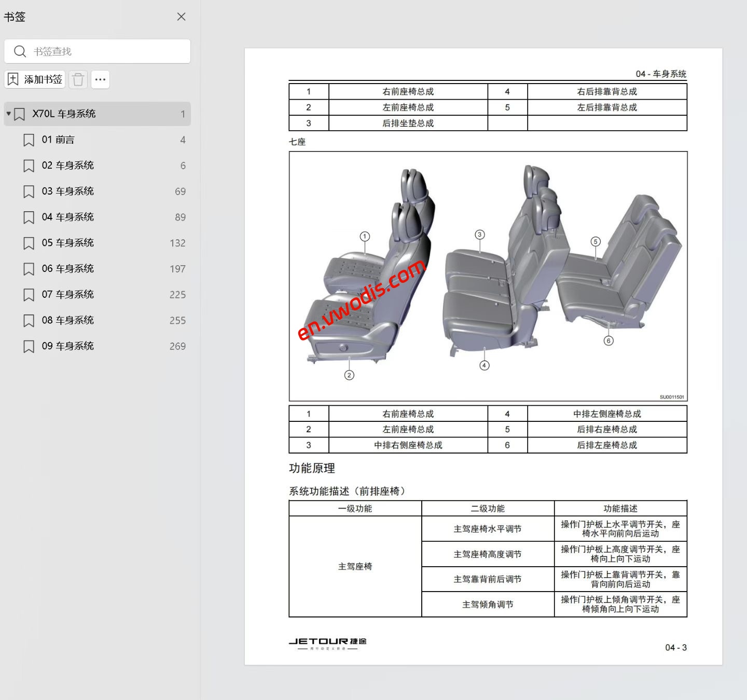Click the trash icon to delete a bookmark
Screen dimensions: 747x700
(x=78, y=79)
